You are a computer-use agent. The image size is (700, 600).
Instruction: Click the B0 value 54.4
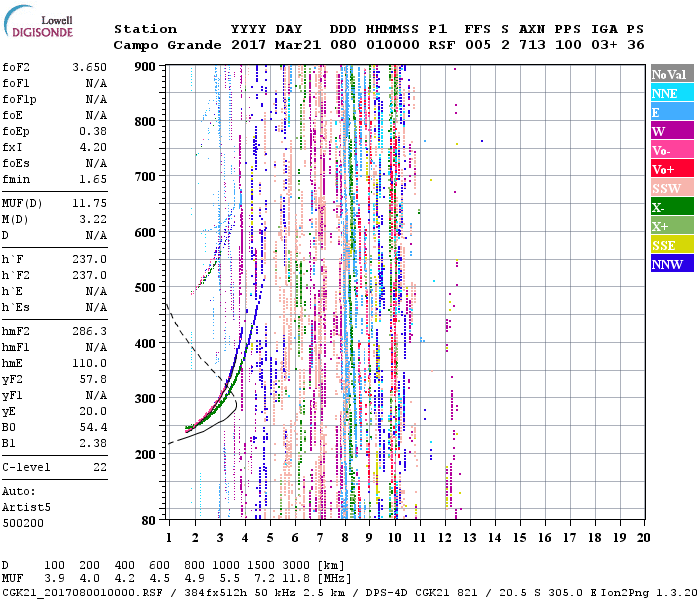pyautogui.click(x=93, y=428)
